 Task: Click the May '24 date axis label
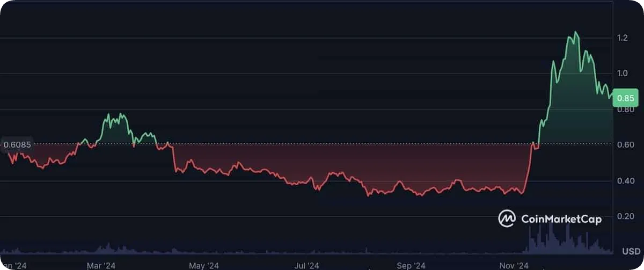pos(204,266)
